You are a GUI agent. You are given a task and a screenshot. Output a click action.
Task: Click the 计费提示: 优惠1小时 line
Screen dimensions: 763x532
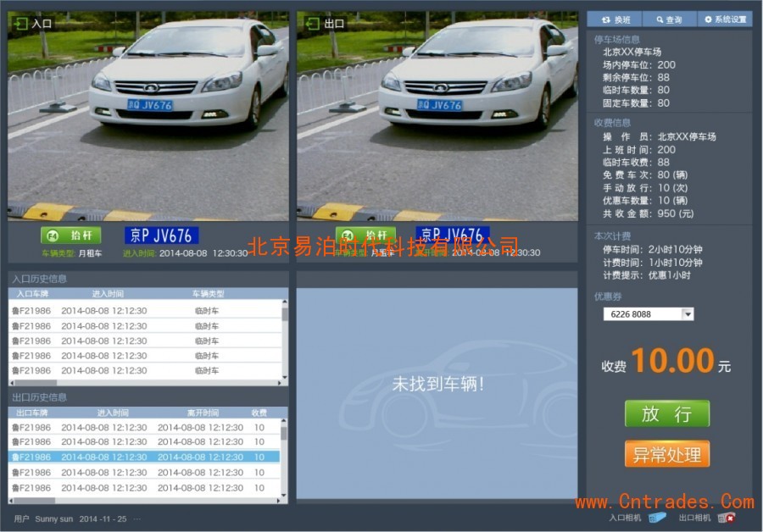pyautogui.click(x=647, y=275)
